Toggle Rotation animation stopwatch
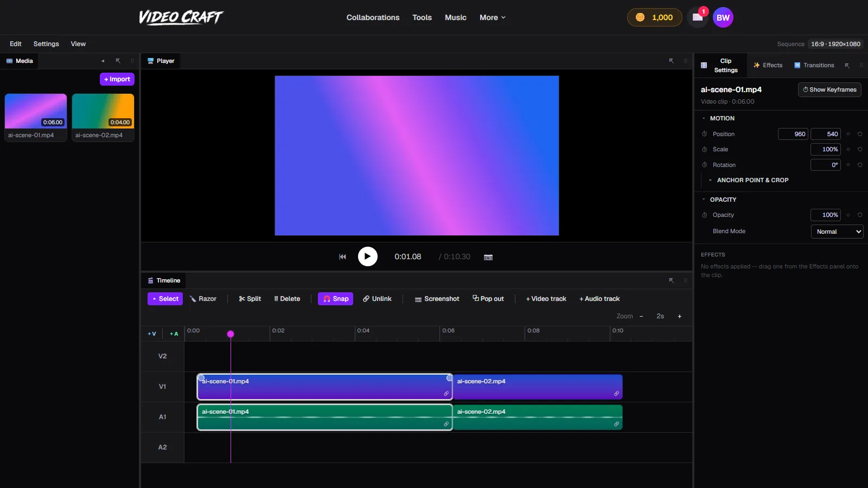The height and width of the screenshot is (488, 868). [x=705, y=165]
